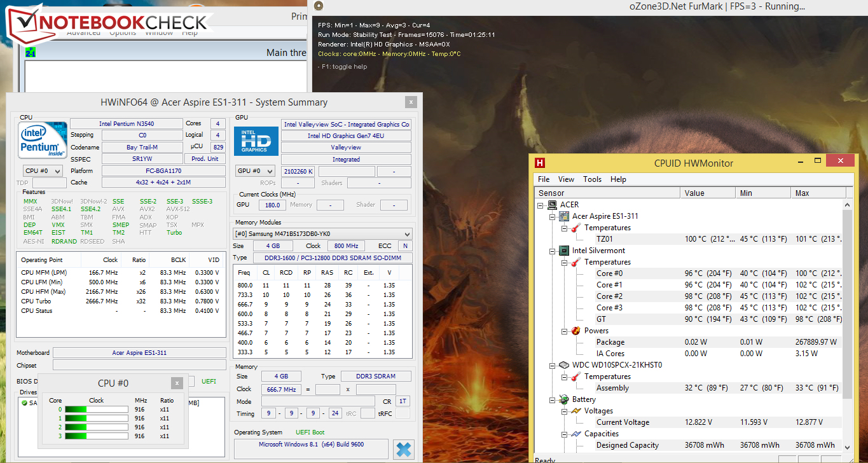Screen dimensions: 868x463
Task: Collapse the Acer Aspire ES1-311 node in HWMonitor
Action: tap(553, 216)
